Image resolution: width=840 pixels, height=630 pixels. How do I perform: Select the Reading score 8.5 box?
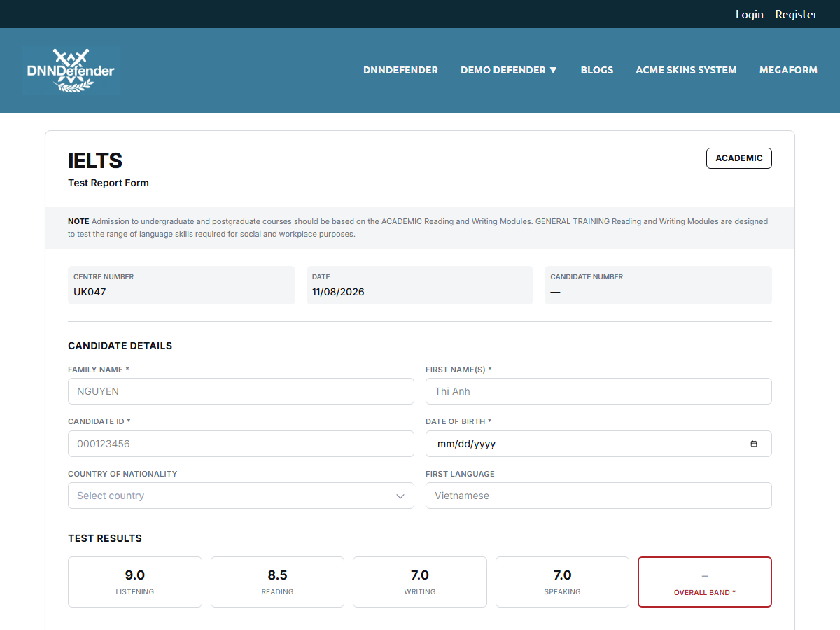(x=277, y=582)
